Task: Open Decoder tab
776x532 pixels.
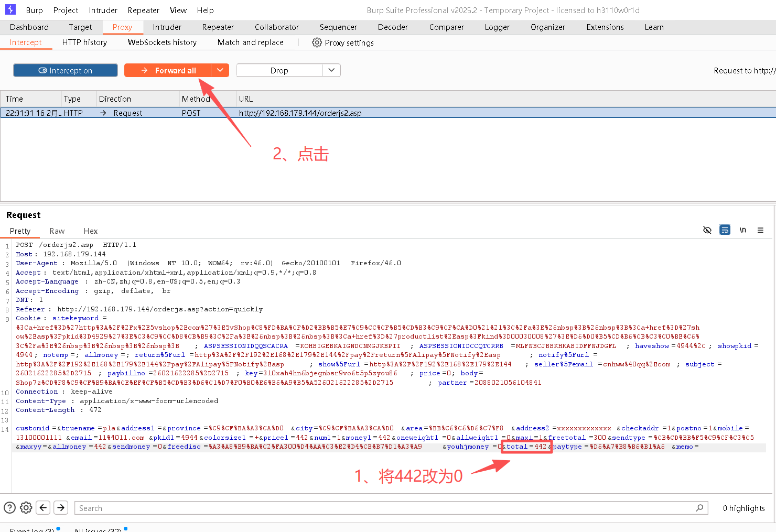Action: [x=393, y=27]
